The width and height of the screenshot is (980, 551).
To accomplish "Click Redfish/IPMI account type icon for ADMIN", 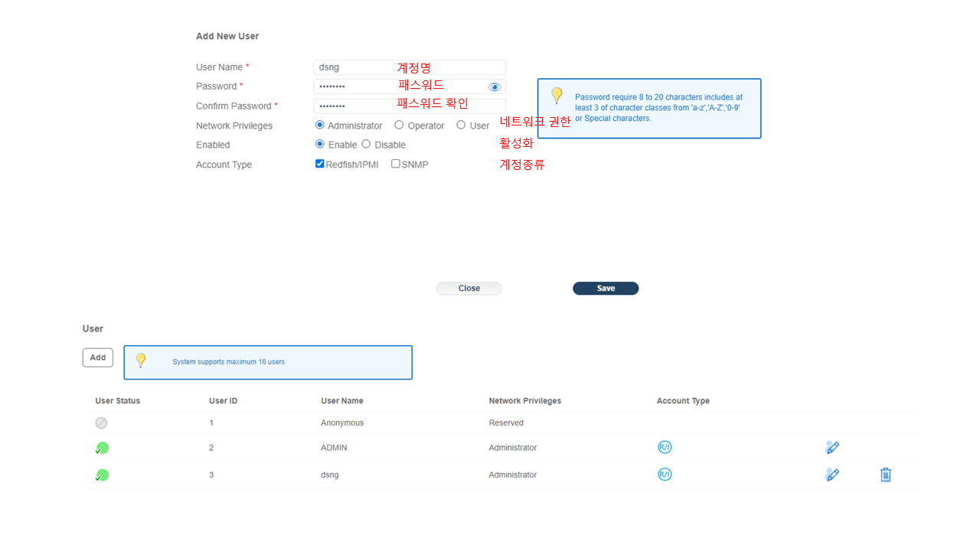I will pos(665,448).
